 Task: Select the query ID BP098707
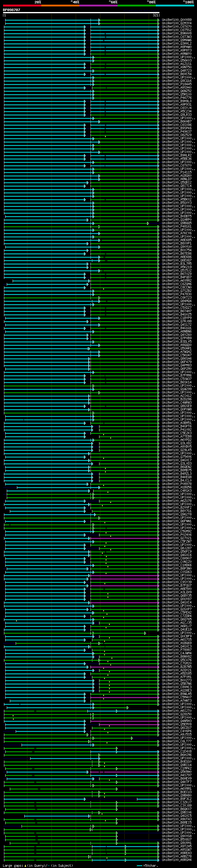pyautogui.click(x=11, y=10)
